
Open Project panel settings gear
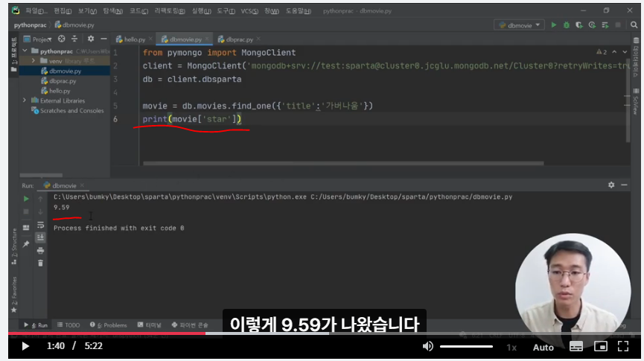tap(91, 39)
